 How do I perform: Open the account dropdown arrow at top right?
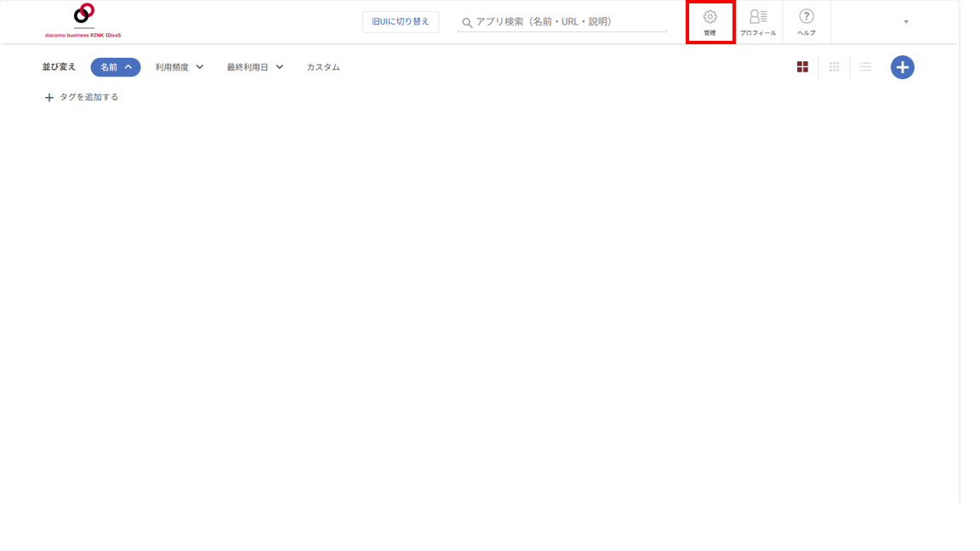pos(906,22)
